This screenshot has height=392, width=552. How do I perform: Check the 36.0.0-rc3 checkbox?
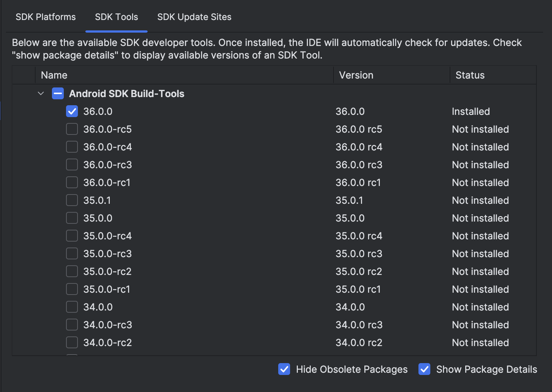(x=72, y=165)
